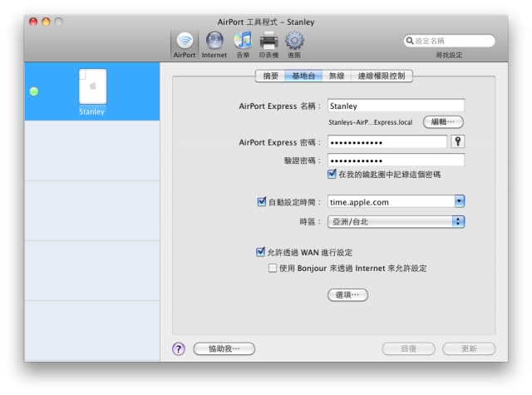Click the purple help question mark

coord(179,348)
